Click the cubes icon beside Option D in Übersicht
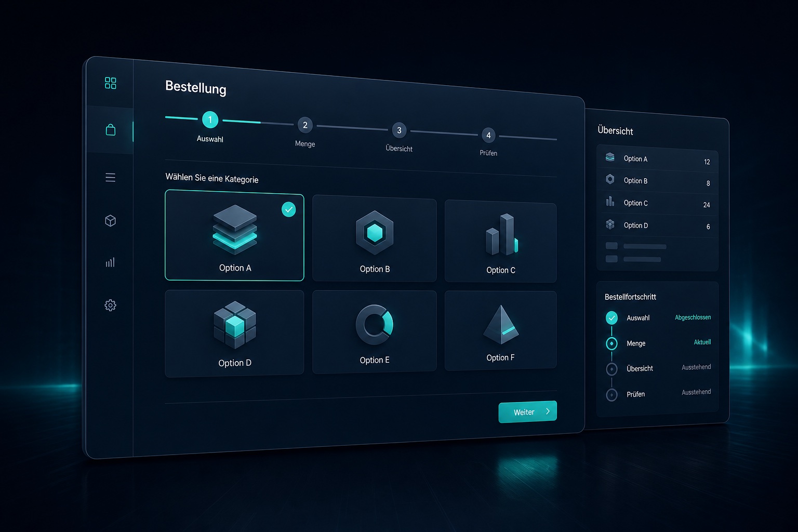 pyautogui.click(x=610, y=224)
